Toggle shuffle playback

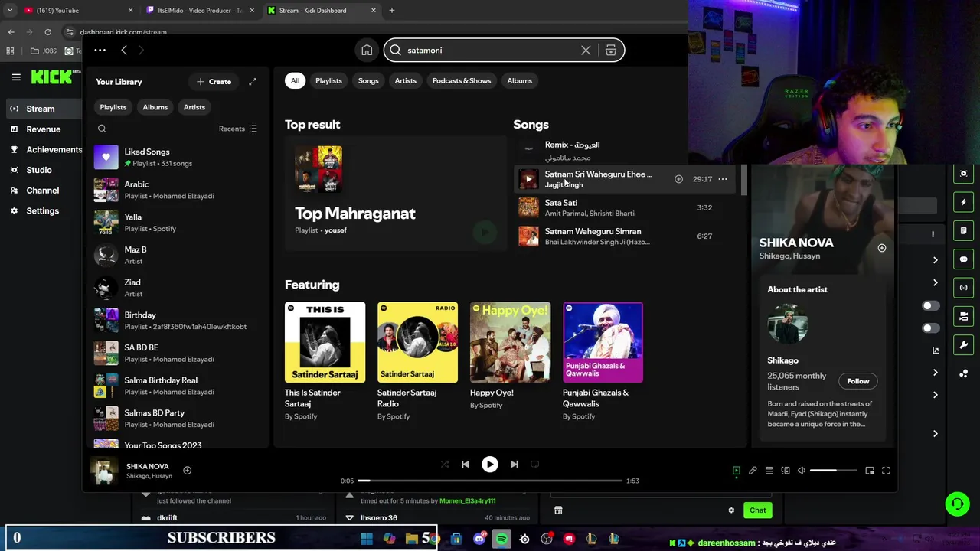pos(445,465)
